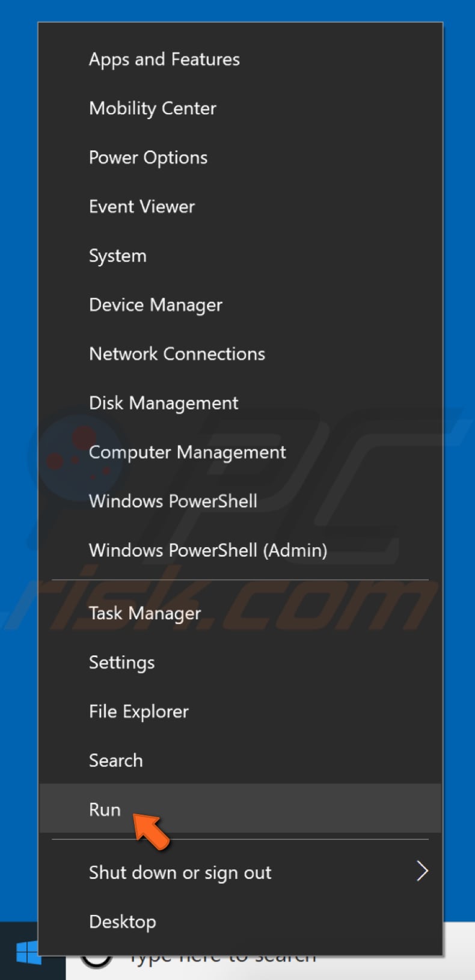Open Power Options
Screen dimensions: 475x980
tap(148, 158)
